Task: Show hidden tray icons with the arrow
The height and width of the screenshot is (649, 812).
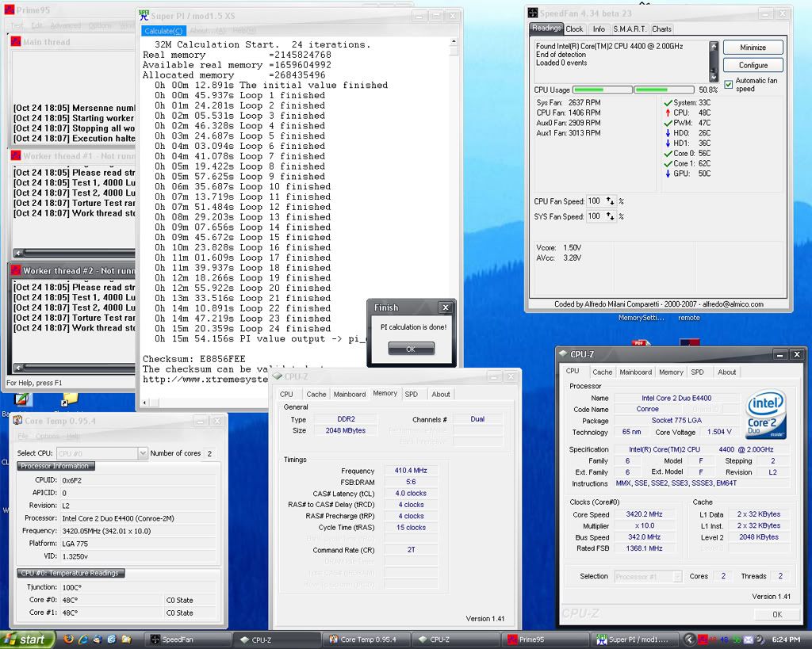Action: [x=689, y=639]
